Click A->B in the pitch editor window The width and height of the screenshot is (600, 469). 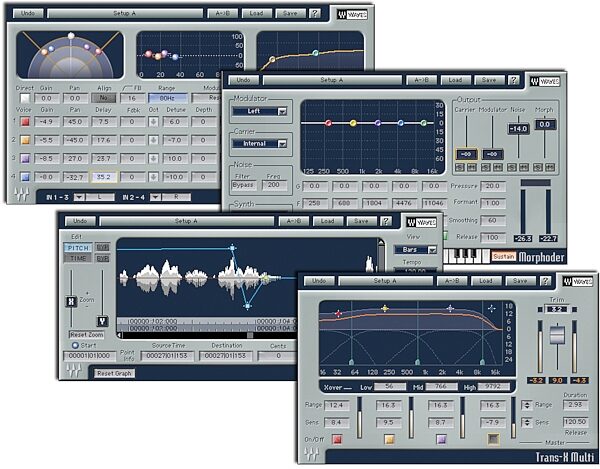[294, 221]
